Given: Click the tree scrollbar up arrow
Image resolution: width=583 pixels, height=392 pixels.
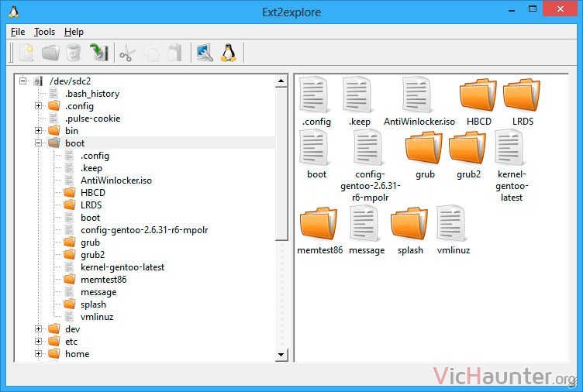Looking at the screenshot, I should (x=281, y=81).
